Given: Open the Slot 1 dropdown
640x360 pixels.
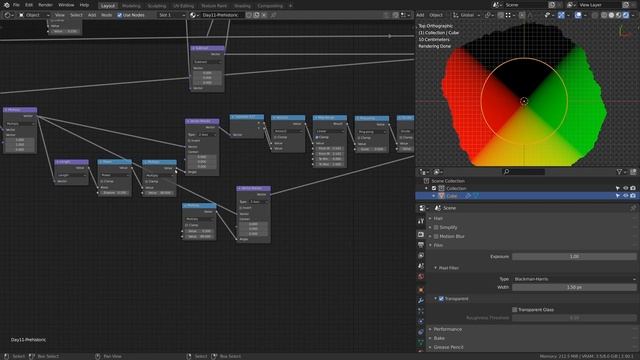Looking at the screenshot, I should point(171,15).
